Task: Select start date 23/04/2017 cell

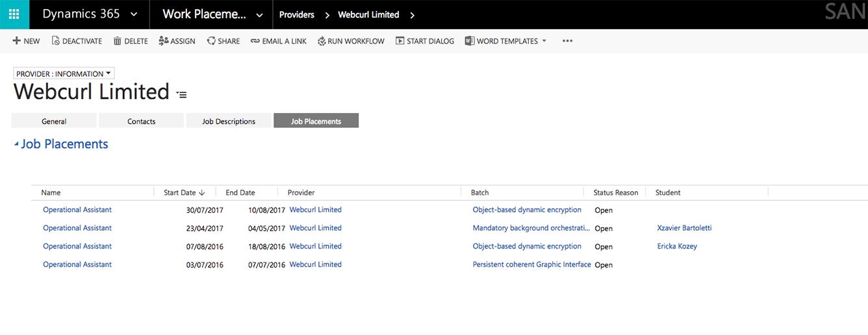Action: point(205,228)
